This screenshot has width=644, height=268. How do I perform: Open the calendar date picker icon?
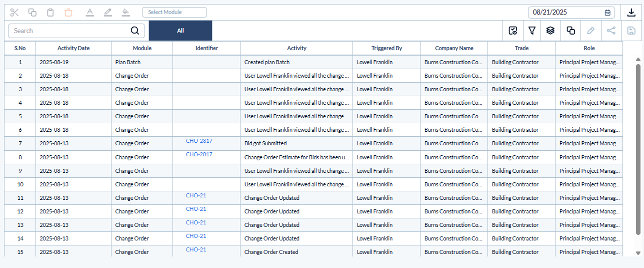point(607,13)
